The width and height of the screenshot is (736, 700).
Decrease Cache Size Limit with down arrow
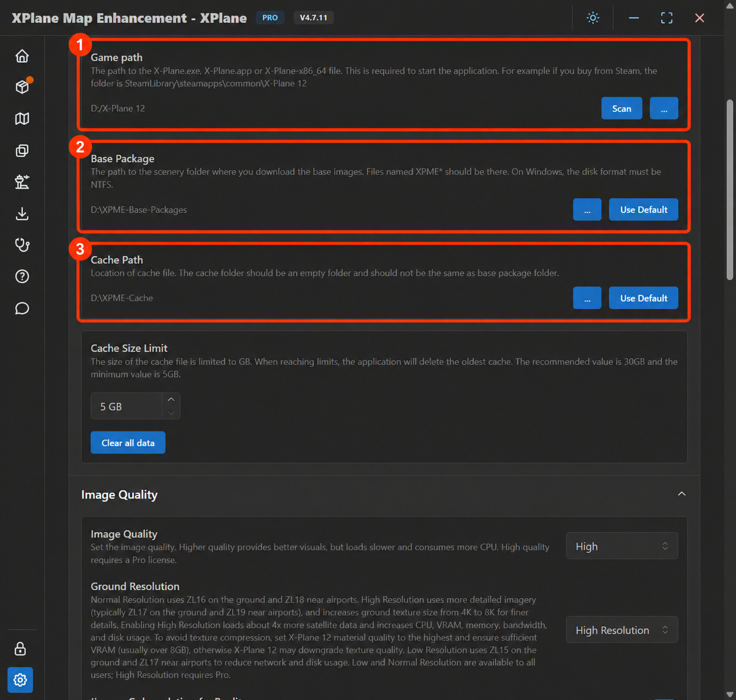click(x=171, y=413)
